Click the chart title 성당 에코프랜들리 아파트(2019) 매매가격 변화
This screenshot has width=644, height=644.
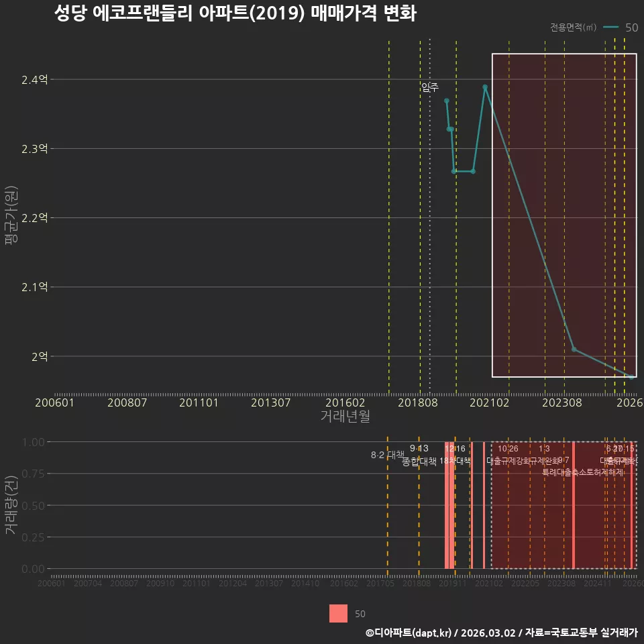point(235,13)
